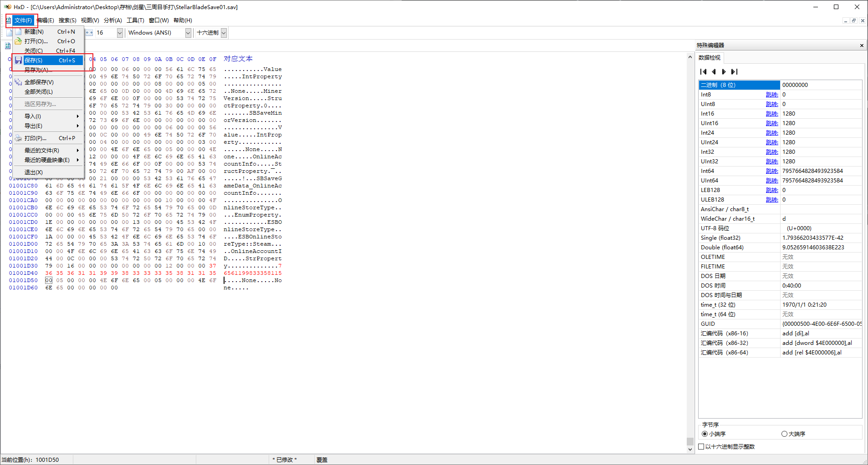868x465 pixels.
Task: Click the vertical scrollbar of the hex view
Action: tap(690, 250)
